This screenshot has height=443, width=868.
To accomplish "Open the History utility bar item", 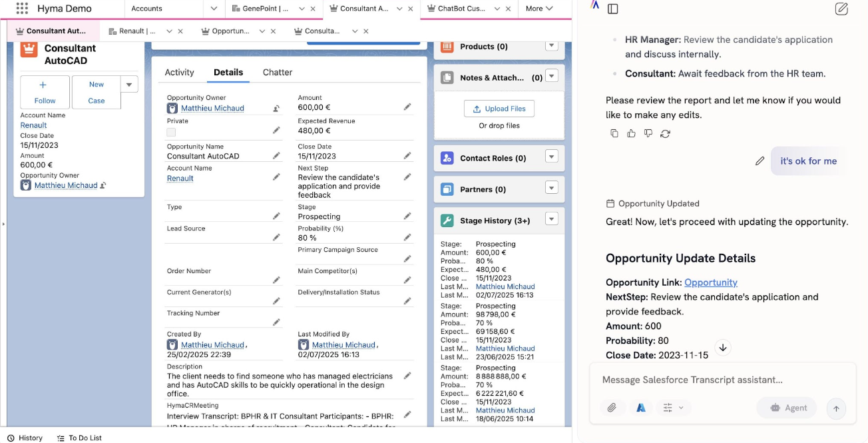I will pos(25,438).
